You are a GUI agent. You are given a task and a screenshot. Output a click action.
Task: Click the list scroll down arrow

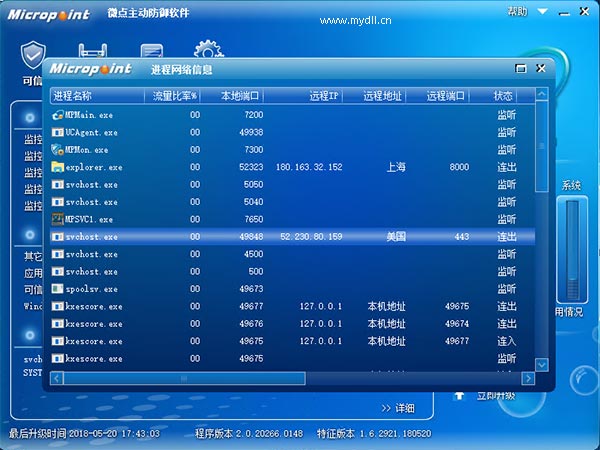point(541,365)
